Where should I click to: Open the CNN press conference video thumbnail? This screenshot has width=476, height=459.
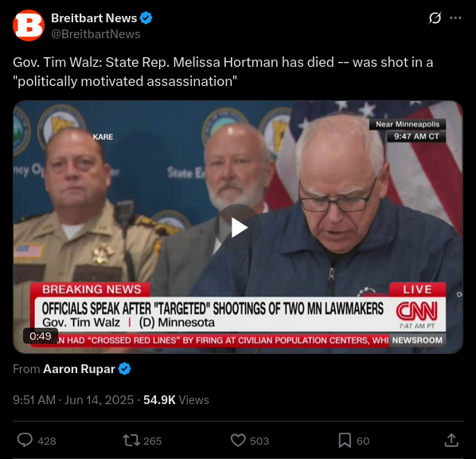238,227
